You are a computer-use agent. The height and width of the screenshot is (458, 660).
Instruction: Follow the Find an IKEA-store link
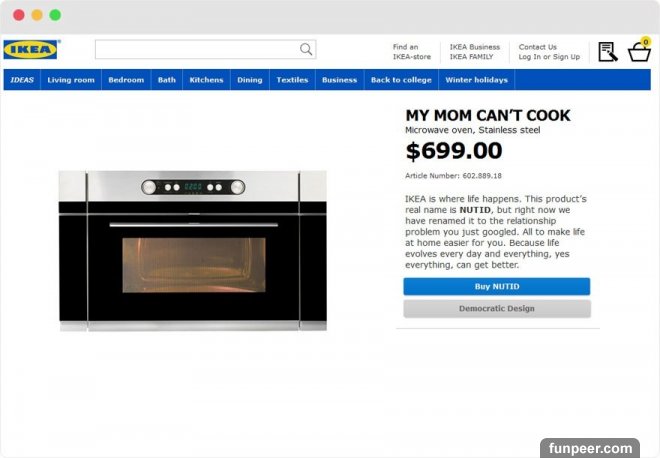point(412,52)
